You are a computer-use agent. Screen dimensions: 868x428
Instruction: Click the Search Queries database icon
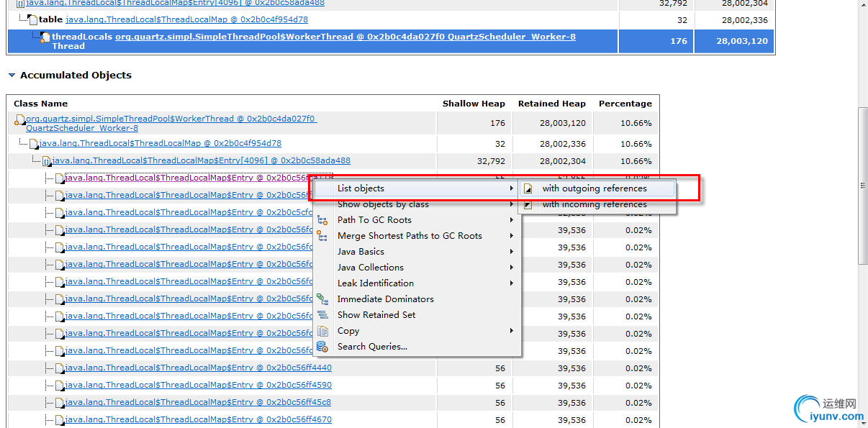tap(322, 347)
